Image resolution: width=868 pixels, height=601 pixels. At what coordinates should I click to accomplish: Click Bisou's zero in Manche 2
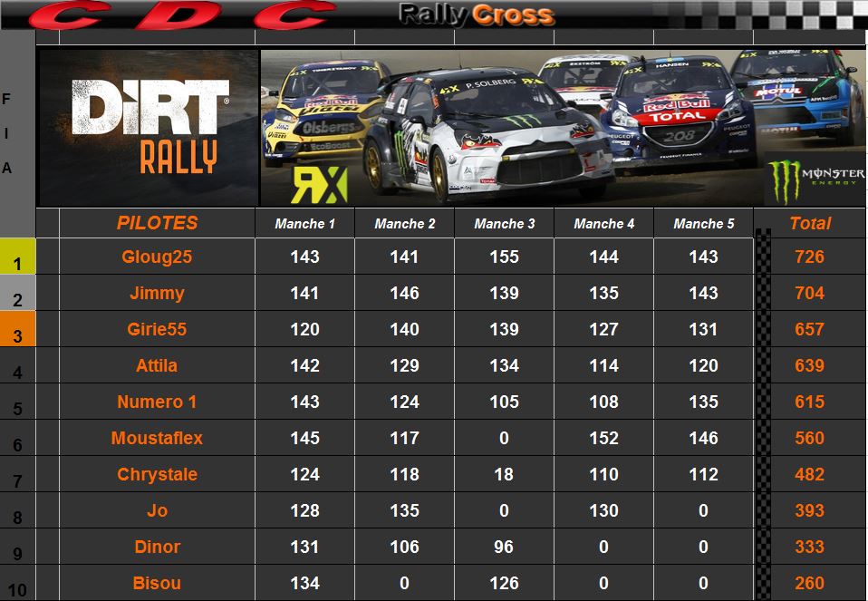[405, 583]
